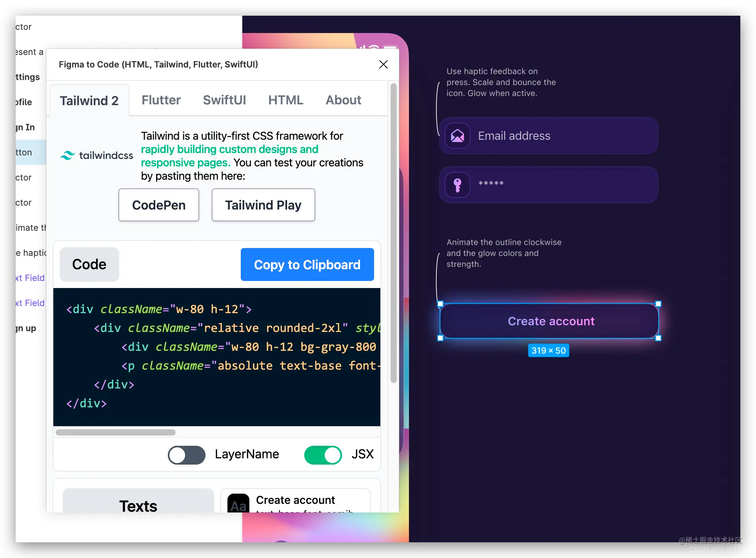Select the HTML tab

pos(285,100)
